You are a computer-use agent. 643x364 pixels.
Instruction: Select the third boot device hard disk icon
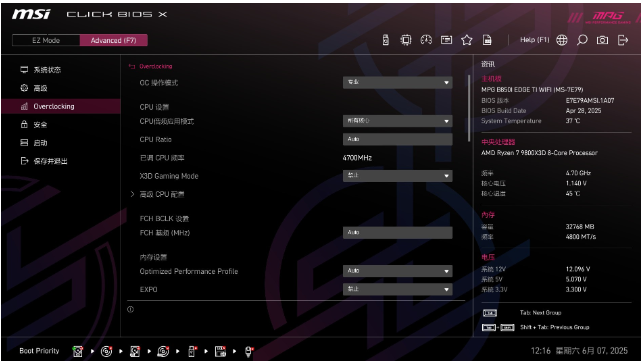coord(135,351)
